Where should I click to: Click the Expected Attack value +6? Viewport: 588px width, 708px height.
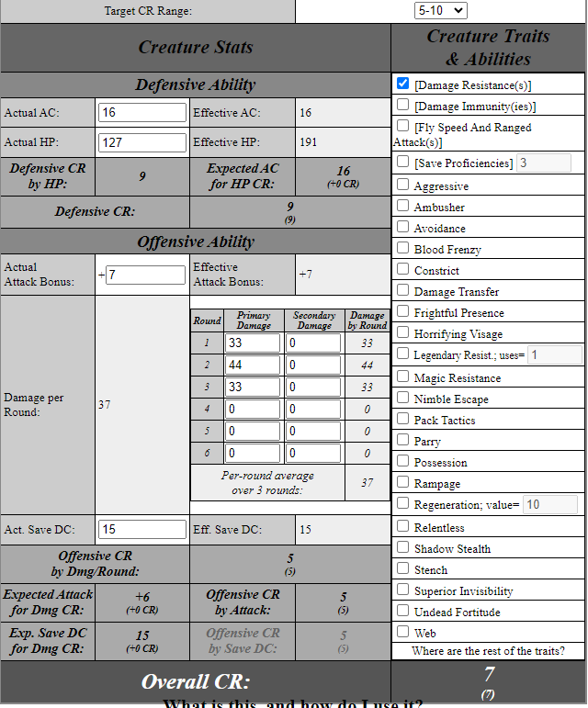[x=142, y=597]
